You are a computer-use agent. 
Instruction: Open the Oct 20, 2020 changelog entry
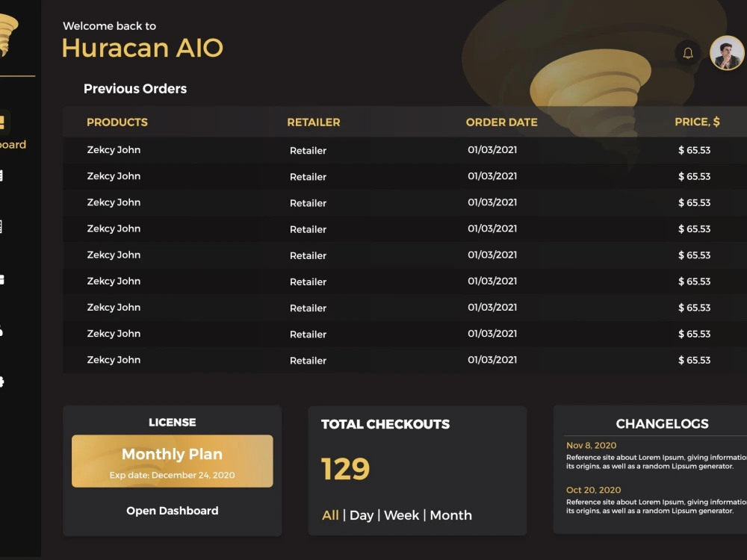click(592, 491)
